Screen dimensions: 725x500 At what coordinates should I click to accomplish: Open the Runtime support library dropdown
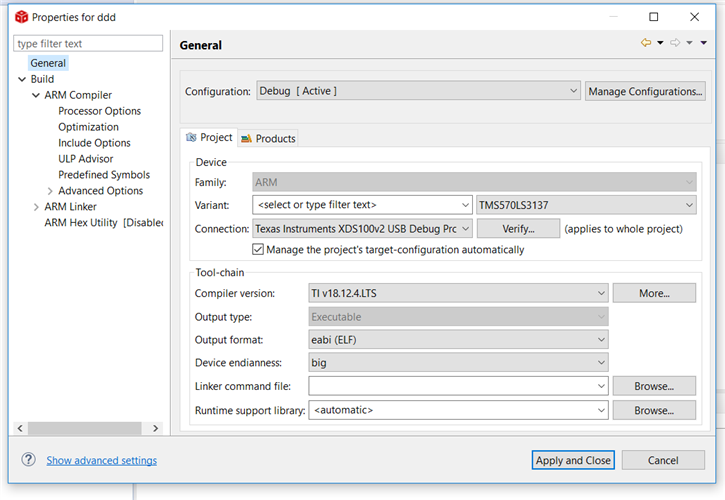458,410
